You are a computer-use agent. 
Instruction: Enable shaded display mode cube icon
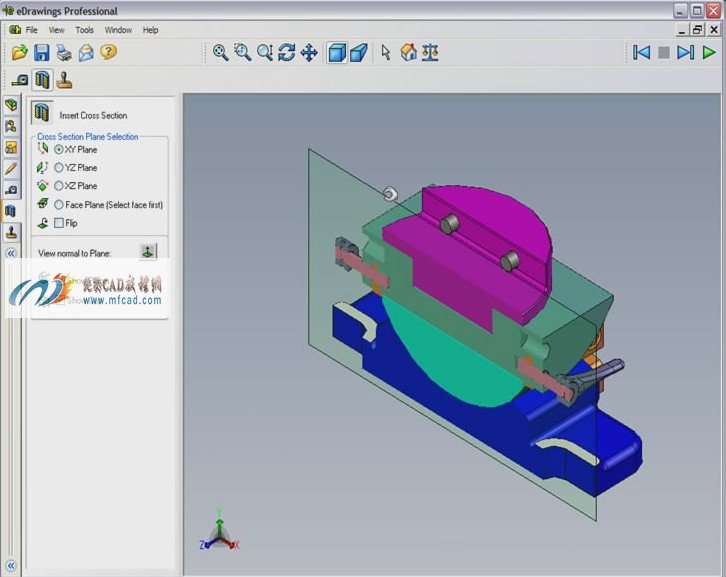[337, 52]
